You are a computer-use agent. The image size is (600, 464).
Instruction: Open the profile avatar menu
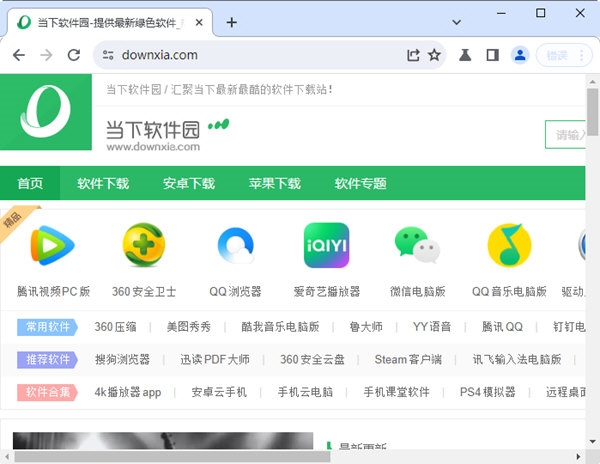click(520, 55)
